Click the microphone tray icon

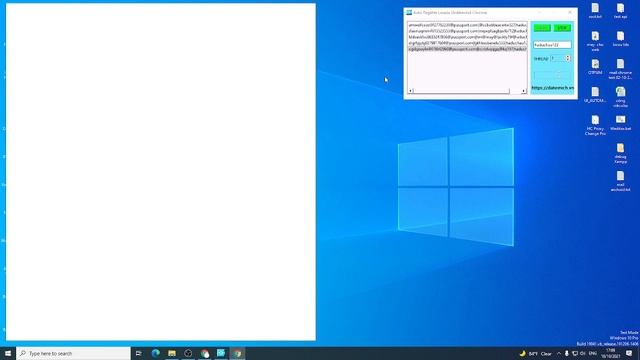[567, 353]
